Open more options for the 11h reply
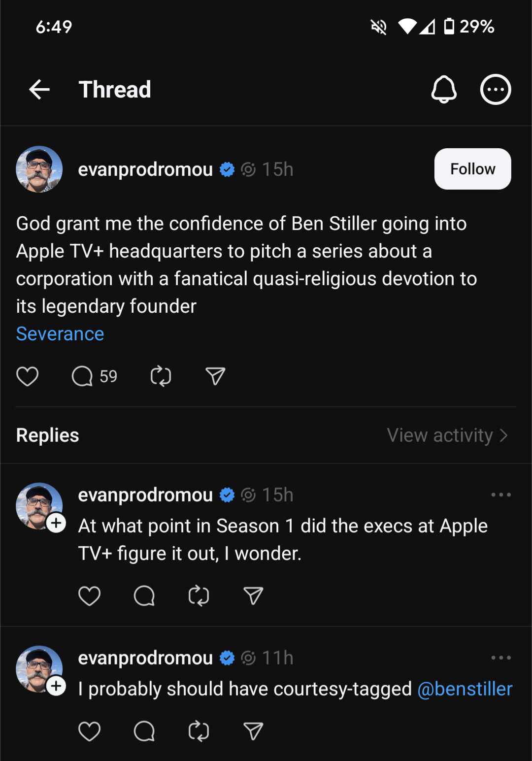This screenshot has height=761, width=532. click(501, 658)
